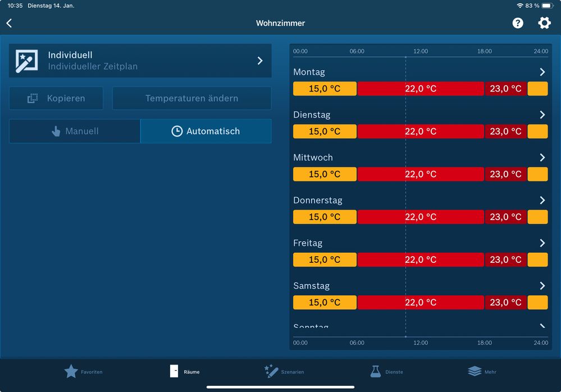Expand Montag schedule details
Viewport: 561px width, 392px height.
coord(542,72)
